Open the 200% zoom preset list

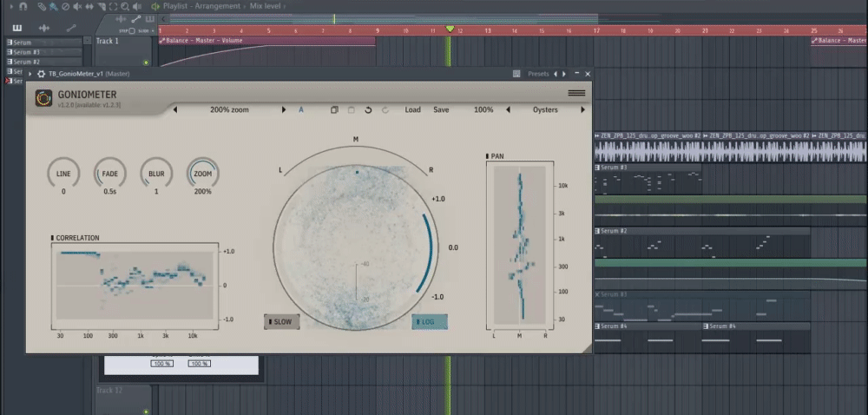point(229,109)
